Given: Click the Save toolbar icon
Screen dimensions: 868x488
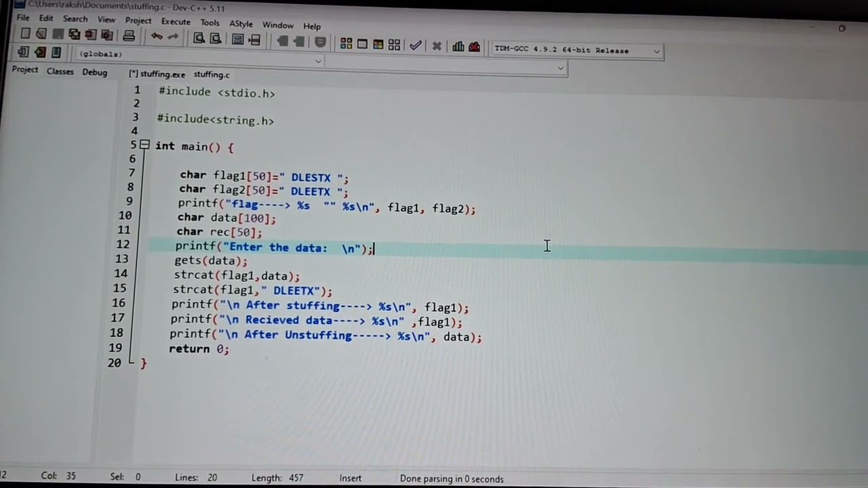Looking at the screenshot, I should 58,35.
